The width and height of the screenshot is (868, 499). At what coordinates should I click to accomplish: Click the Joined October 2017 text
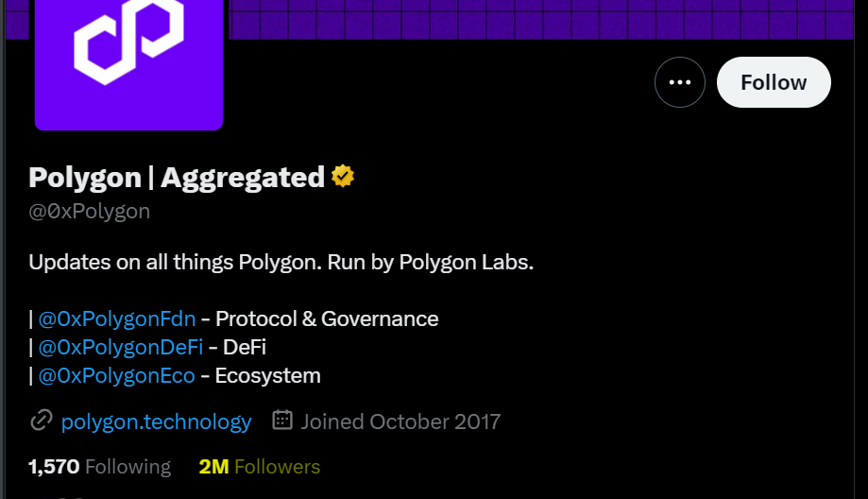[x=400, y=421]
